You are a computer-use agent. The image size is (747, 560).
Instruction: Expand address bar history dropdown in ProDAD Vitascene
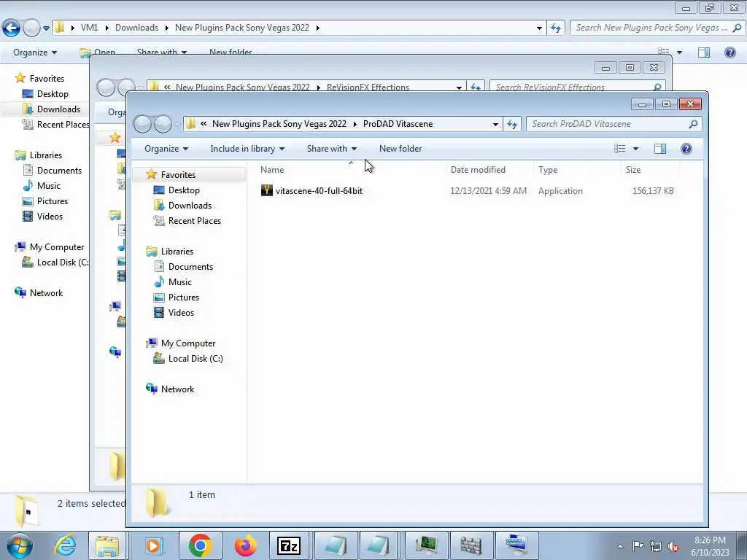coord(495,124)
